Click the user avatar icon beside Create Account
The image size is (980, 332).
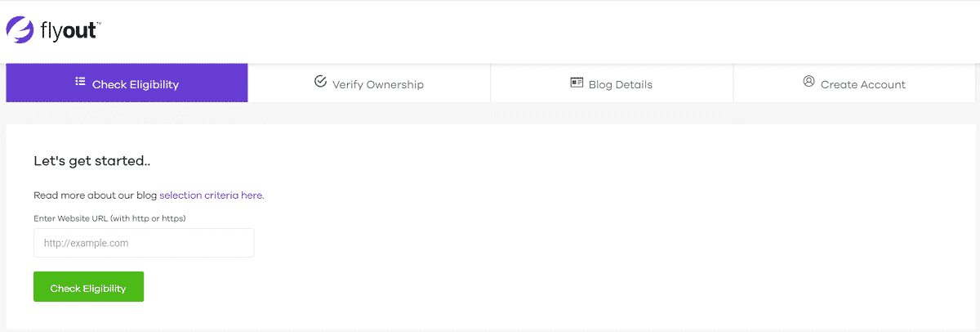(809, 82)
